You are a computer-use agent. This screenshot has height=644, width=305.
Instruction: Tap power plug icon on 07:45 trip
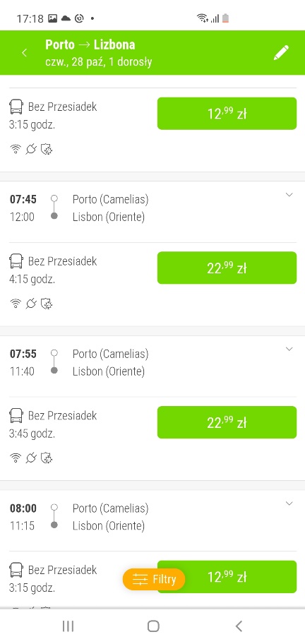click(31, 304)
